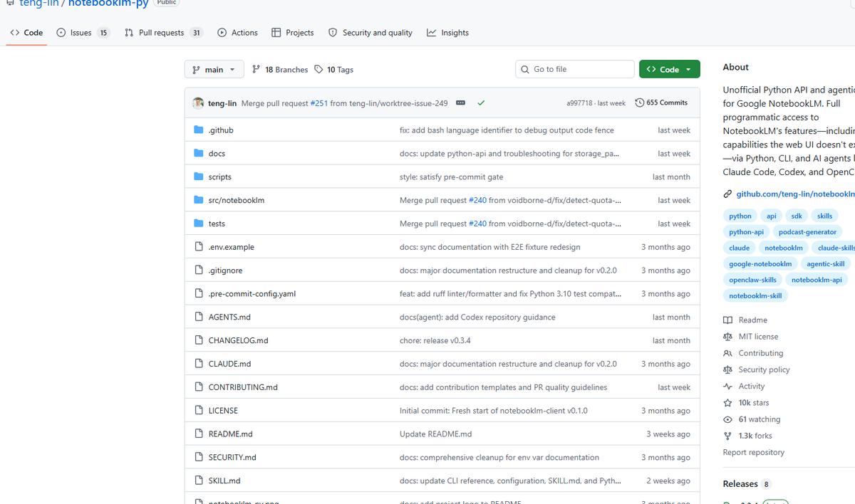
Task: Click the Security policy scale icon
Action: pyautogui.click(x=727, y=370)
